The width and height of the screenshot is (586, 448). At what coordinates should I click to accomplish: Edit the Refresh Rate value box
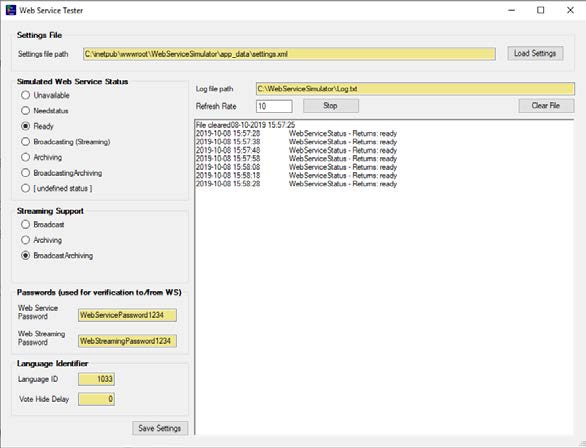point(274,106)
